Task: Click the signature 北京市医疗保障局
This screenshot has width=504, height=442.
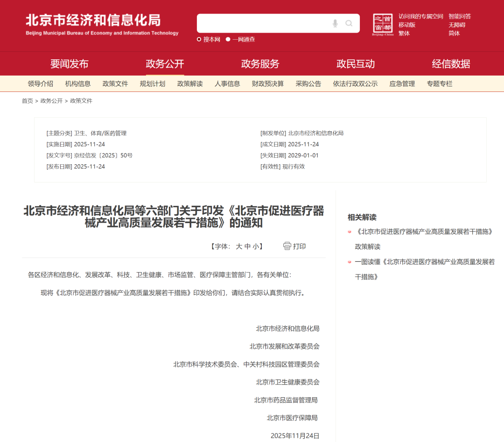Action: [x=292, y=418]
